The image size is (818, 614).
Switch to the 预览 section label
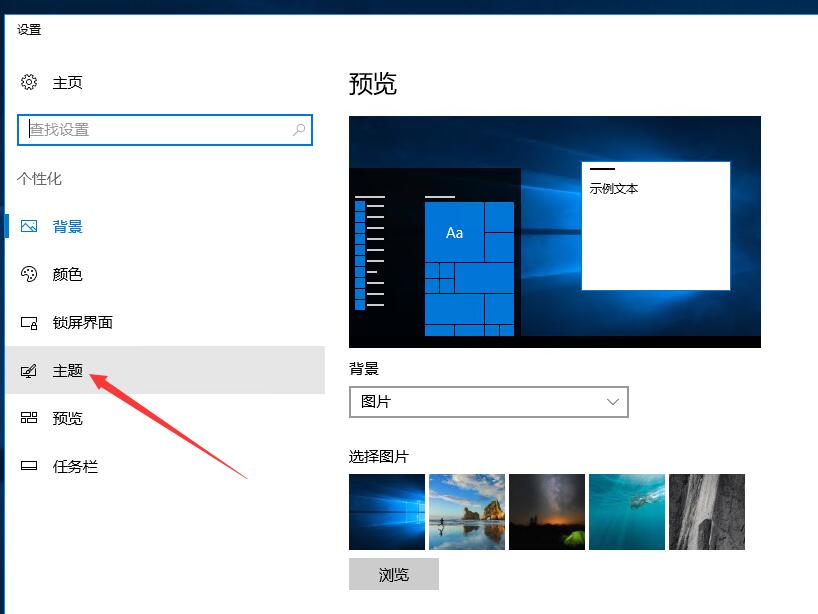point(68,418)
